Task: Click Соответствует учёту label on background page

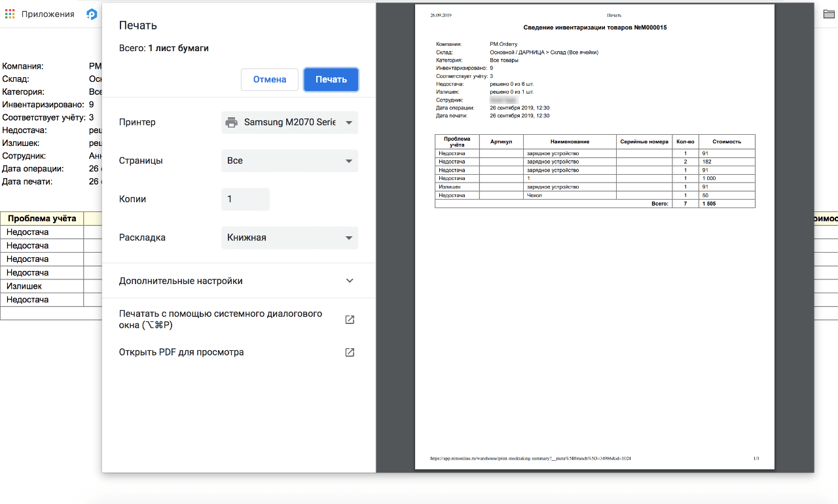Action: [44, 117]
